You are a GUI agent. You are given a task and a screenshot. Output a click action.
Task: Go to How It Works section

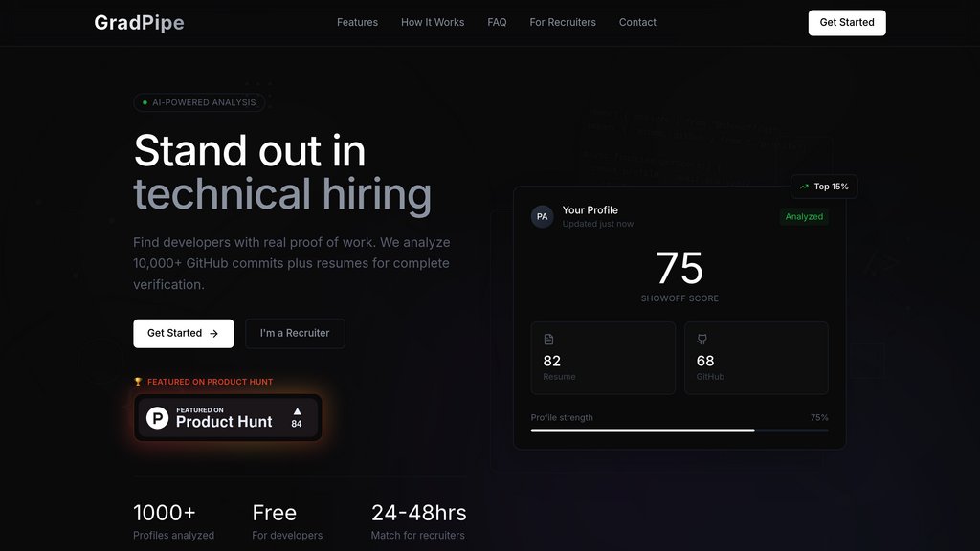(x=433, y=22)
